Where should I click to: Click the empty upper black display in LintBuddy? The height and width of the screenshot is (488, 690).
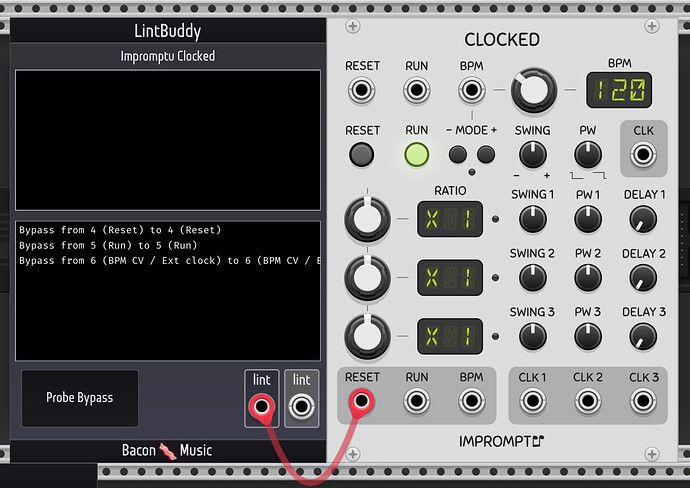click(168, 140)
